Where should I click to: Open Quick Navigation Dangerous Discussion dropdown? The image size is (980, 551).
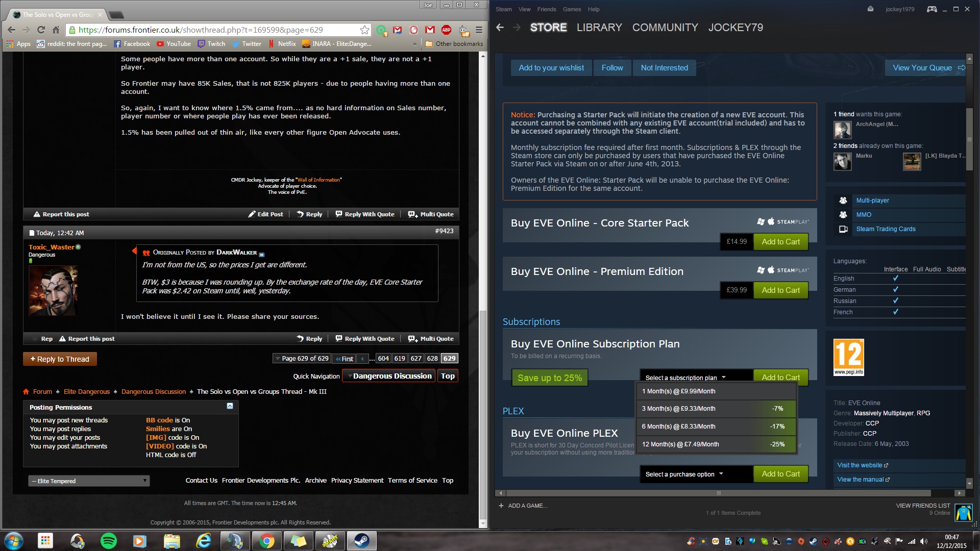[388, 376]
